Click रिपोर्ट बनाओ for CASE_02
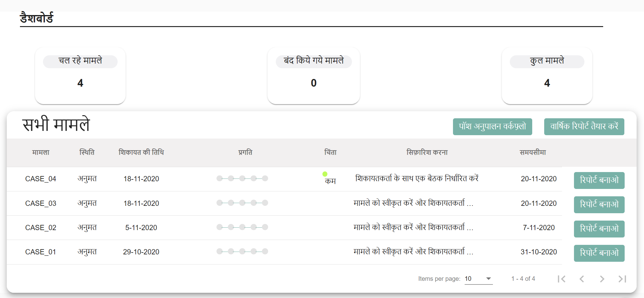Image resolution: width=644 pixels, height=298 pixels. pyautogui.click(x=599, y=229)
